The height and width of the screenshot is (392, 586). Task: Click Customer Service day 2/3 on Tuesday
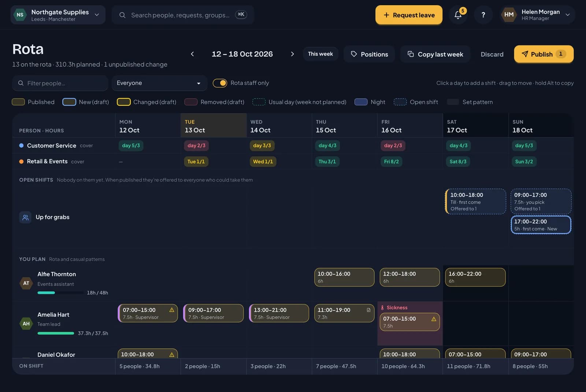coord(196,146)
